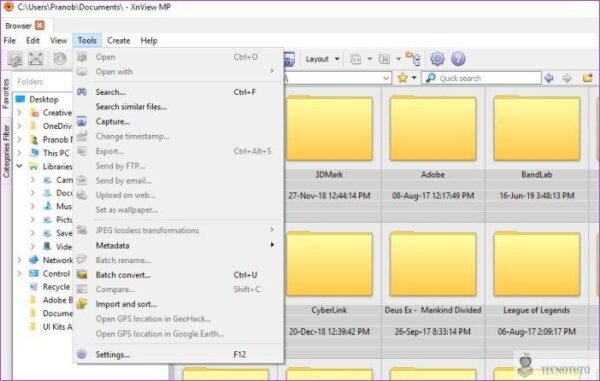Click the Capture menu icon

[x=82, y=122]
